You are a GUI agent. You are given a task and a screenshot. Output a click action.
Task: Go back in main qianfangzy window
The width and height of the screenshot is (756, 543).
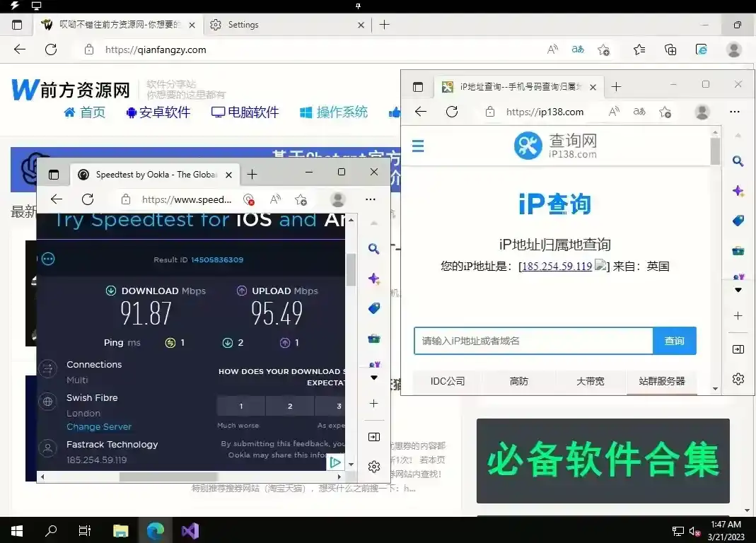[x=20, y=49]
